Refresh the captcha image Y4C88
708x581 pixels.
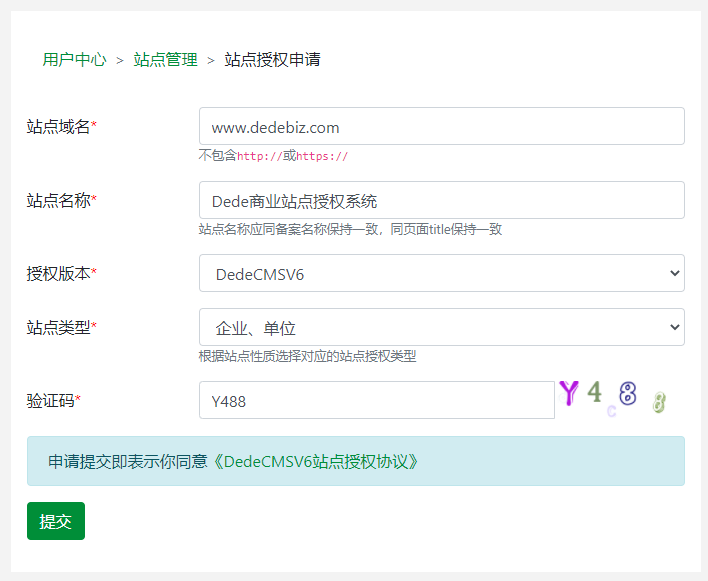(613, 398)
